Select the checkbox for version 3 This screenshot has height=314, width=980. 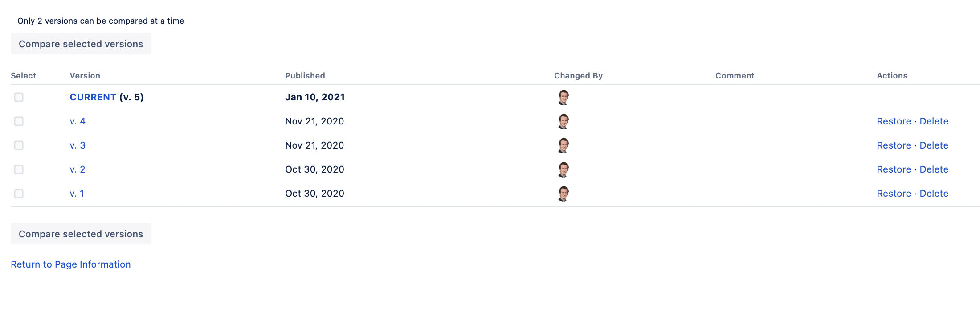click(18, 145)
